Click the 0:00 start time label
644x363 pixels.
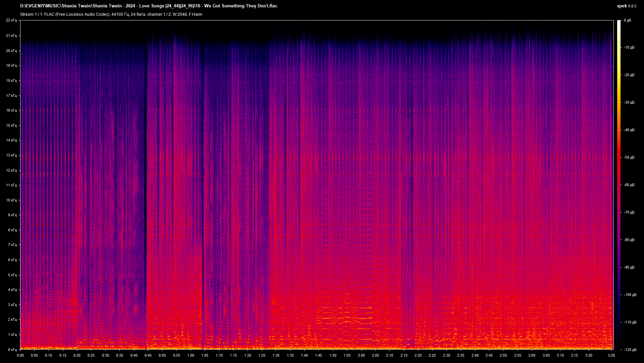coord(20,355)
